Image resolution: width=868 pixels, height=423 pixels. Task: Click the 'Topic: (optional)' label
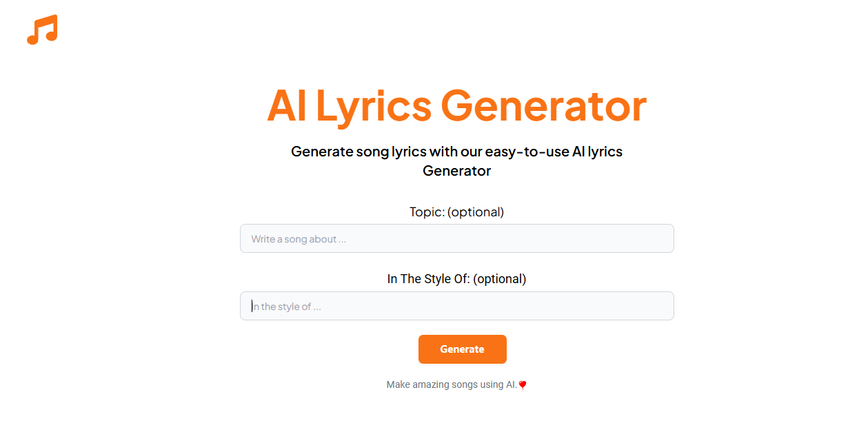456,212
